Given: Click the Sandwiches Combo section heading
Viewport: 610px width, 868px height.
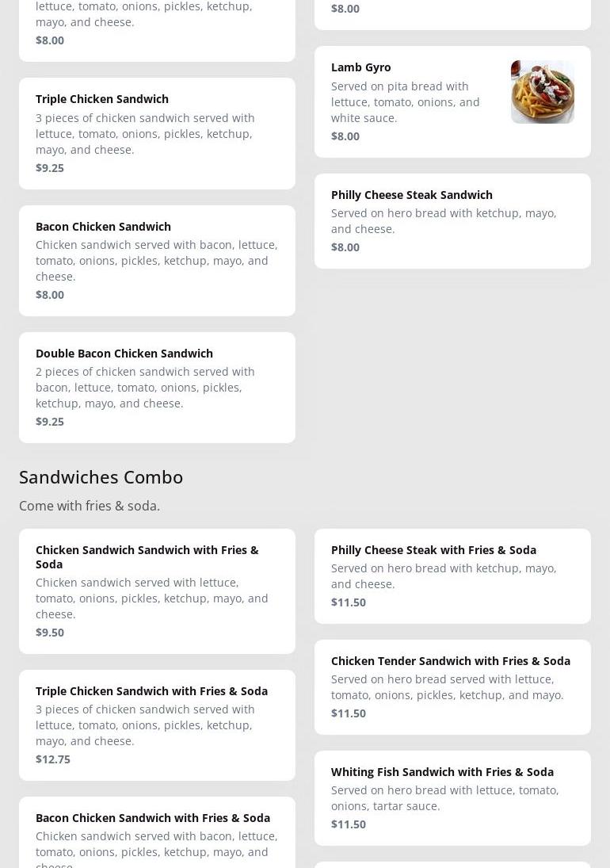Looking at the screenshot, I should [101, 476].
